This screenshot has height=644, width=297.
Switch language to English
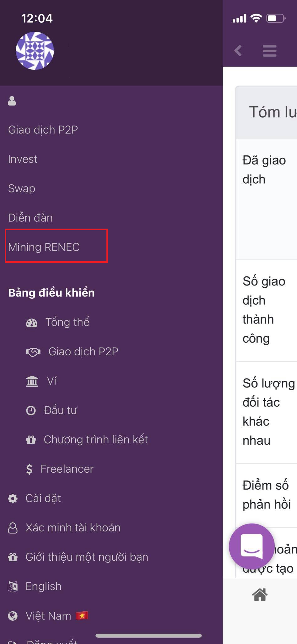coord(43,586)
